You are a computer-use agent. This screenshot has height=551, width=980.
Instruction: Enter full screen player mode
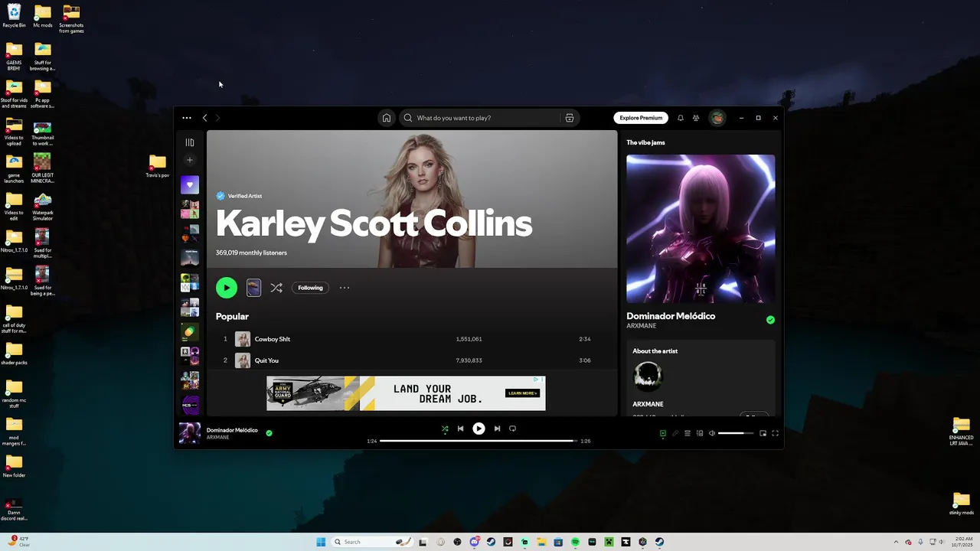[775, 433]
